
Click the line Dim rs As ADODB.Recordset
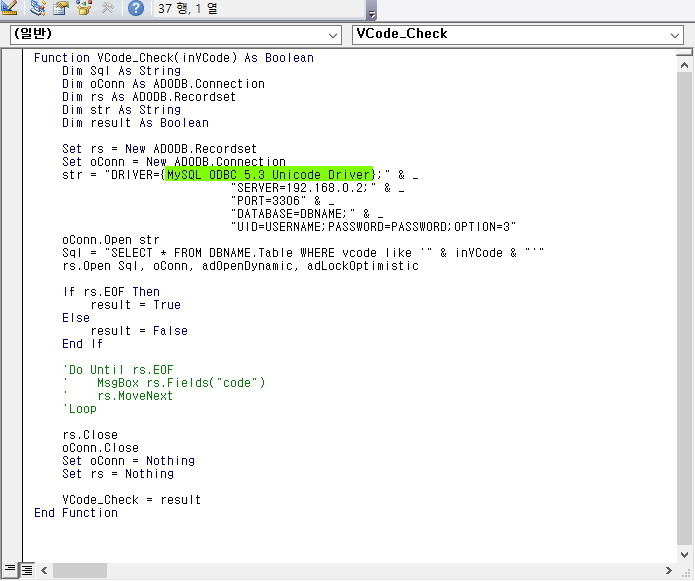click(x=149, y=97)
